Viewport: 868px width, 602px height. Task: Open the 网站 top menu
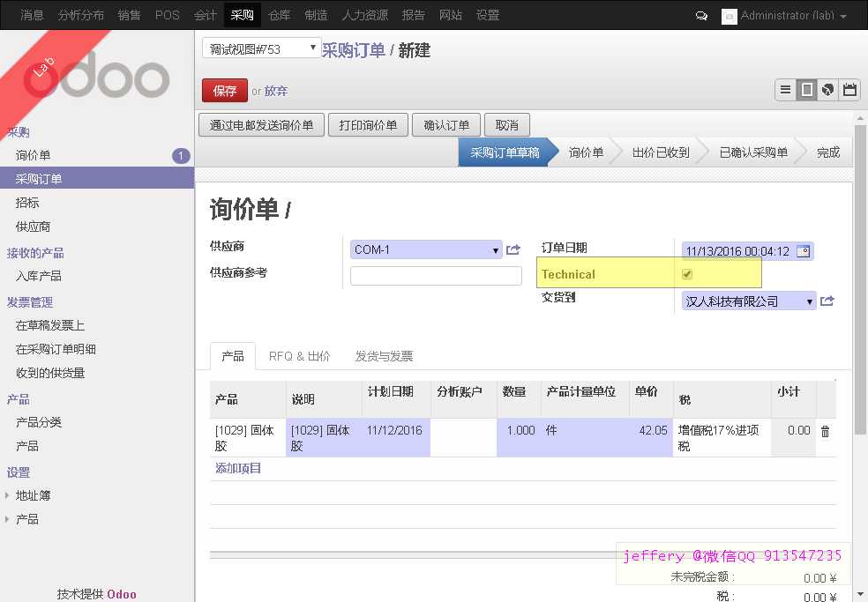[450, 15]
